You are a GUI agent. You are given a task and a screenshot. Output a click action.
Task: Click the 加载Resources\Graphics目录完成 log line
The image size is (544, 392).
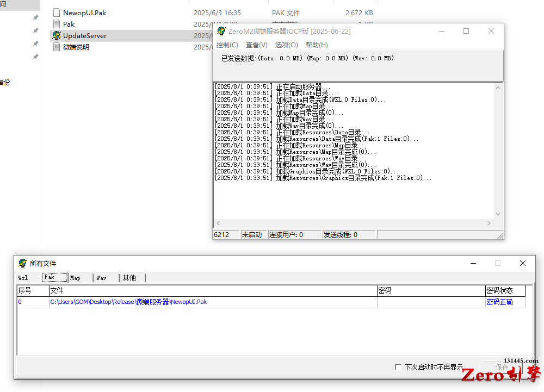pos(323,178)
